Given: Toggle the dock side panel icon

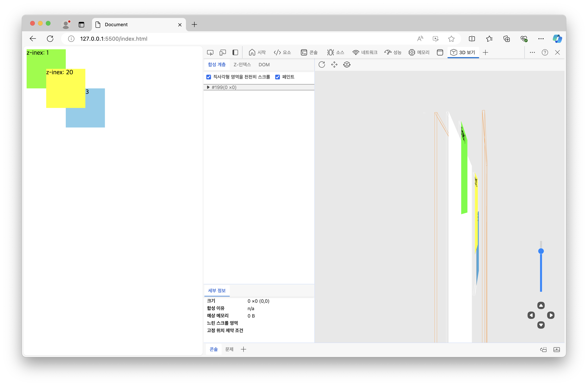Looking at the screenshot, I should point(235,52).
